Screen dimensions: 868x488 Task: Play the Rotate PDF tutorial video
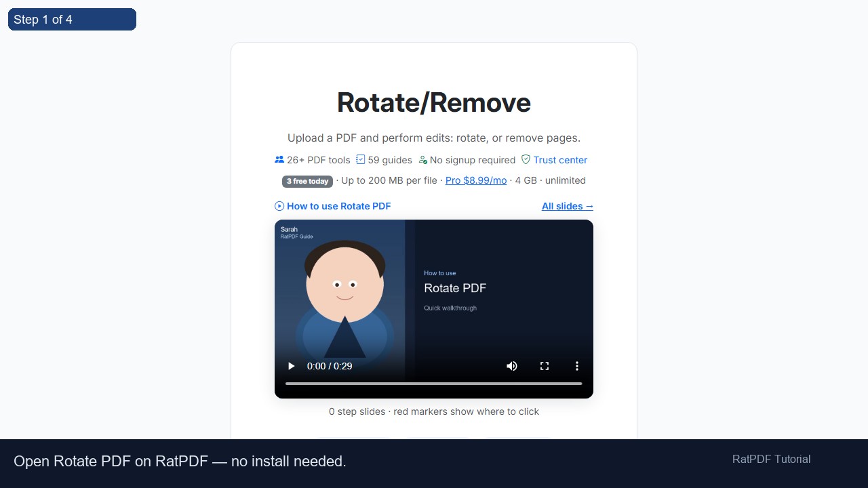point(292,366)
